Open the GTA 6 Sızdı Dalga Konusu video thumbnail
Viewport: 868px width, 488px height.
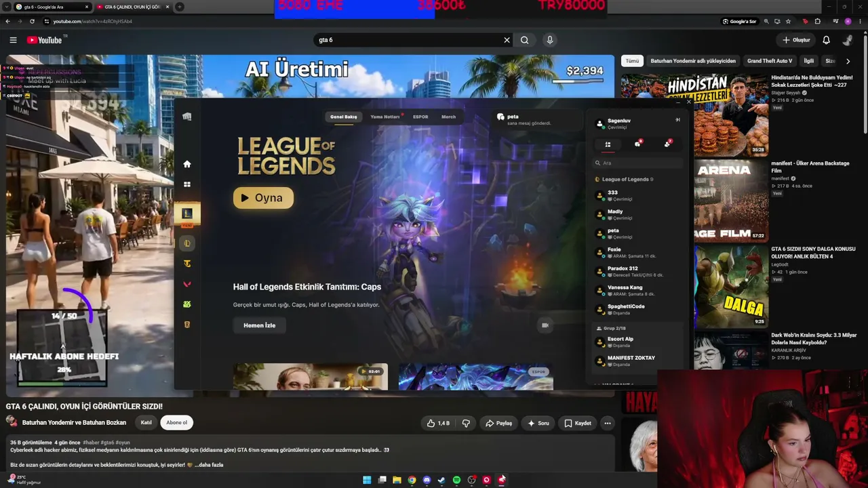coord(731,285)
